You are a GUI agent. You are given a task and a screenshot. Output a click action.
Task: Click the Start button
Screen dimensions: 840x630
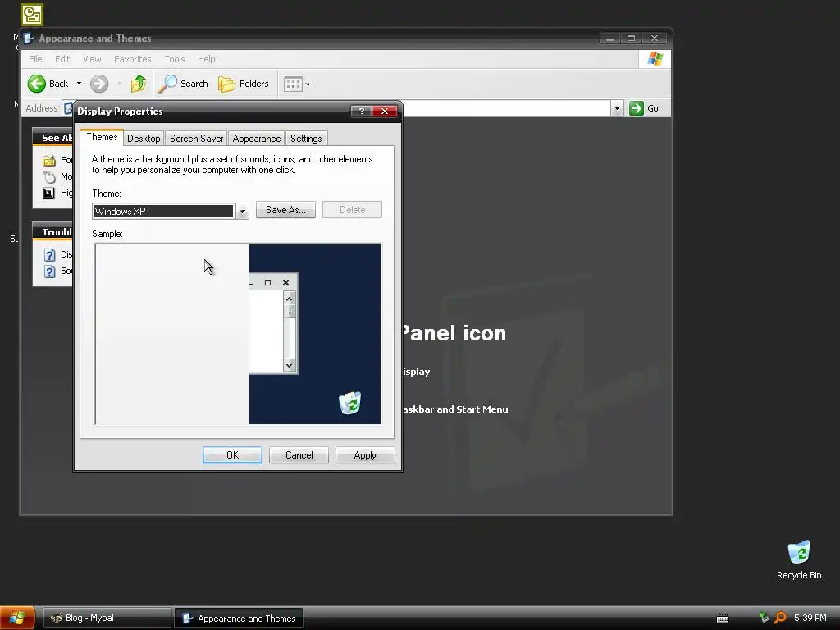click(18, 618)
